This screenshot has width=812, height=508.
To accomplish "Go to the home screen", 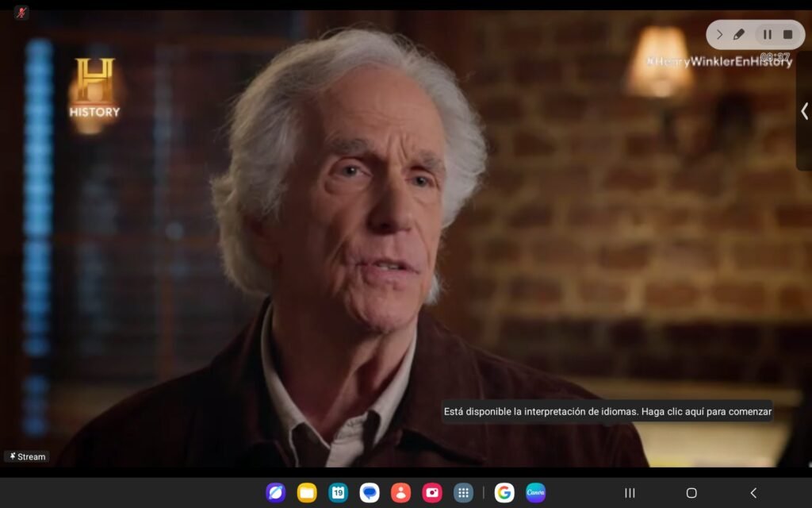I will (x=691, y=493).
